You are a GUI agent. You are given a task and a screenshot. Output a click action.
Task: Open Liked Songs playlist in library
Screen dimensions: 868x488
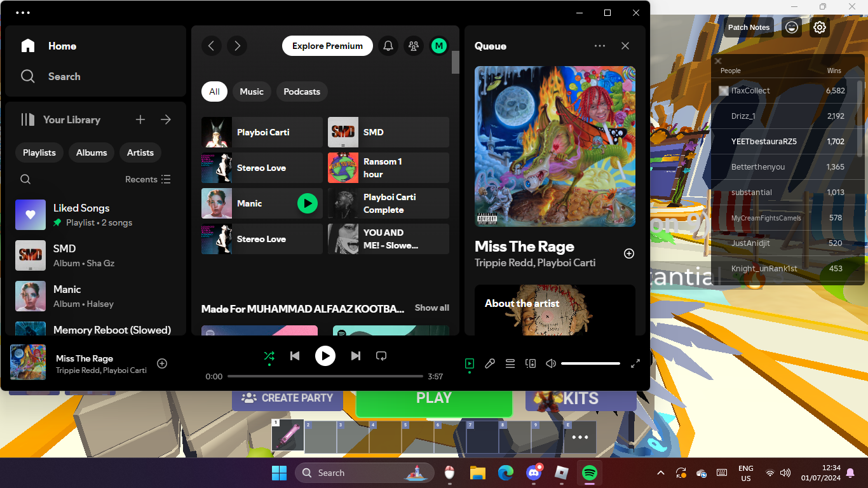pyautogui.click(x=95, y=215)
